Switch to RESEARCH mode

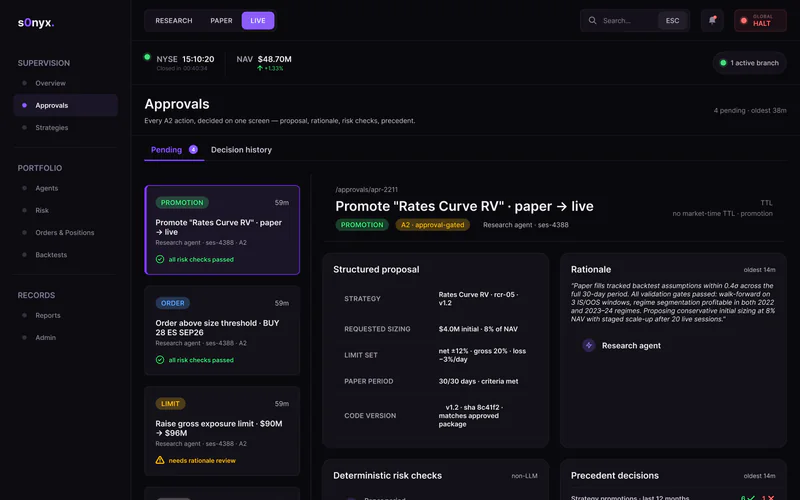174,20
